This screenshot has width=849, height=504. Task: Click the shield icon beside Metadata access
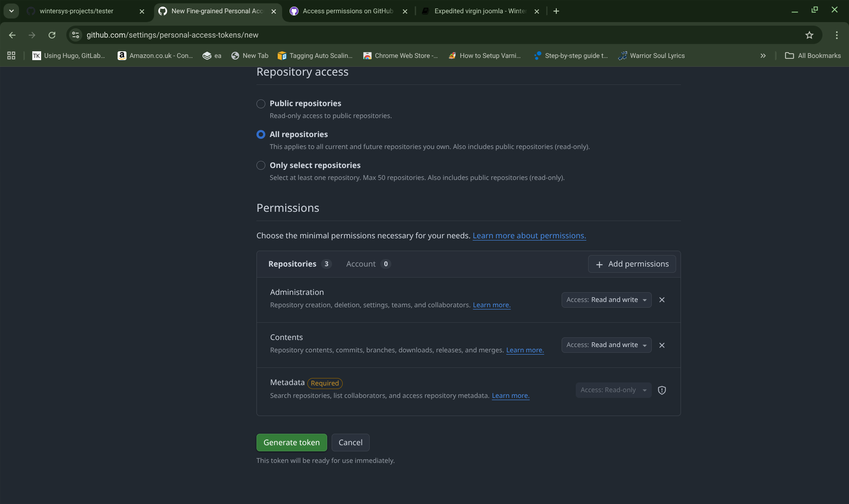tap(662, 390)
